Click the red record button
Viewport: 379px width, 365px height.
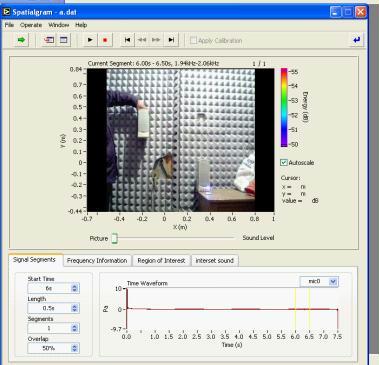point(105,40)
